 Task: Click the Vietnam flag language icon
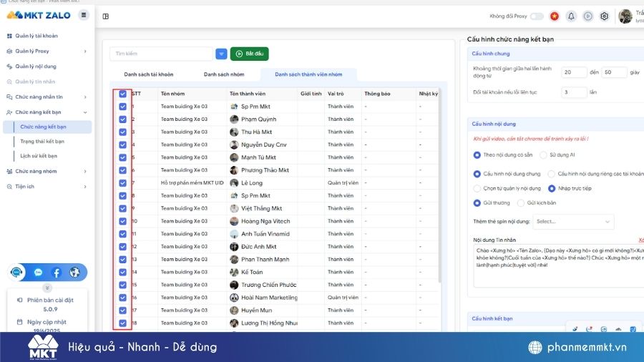point(554,16)
